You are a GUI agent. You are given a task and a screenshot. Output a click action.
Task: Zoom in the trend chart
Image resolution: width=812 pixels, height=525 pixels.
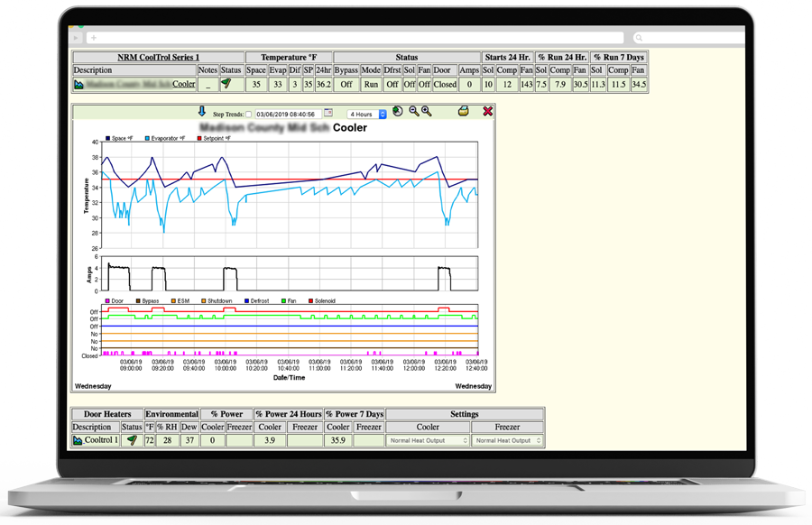pos(427,112)
